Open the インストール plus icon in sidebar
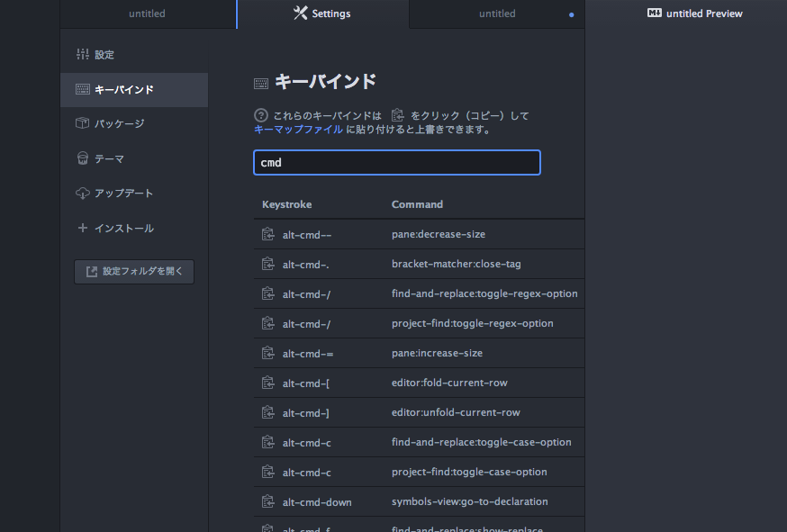787x532 pixels. click(x=82, y=228)
